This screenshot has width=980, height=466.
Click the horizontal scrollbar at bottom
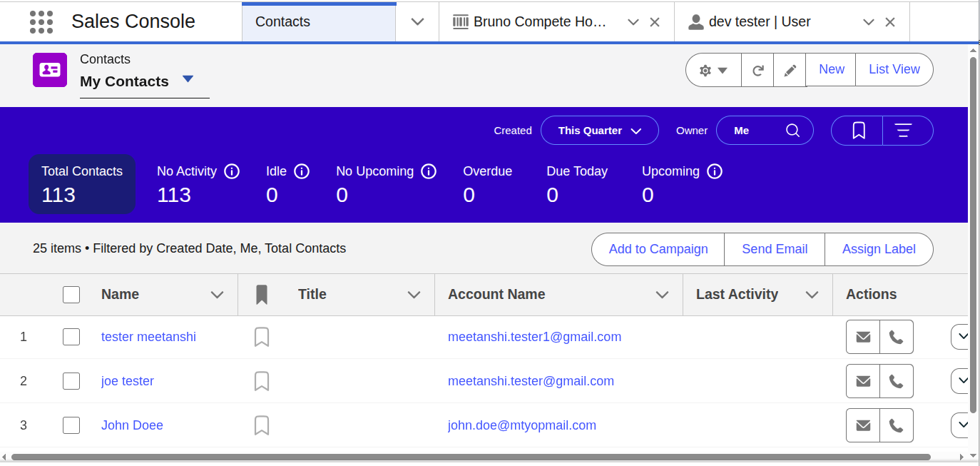pyautogui.click(x=471, y=457)
